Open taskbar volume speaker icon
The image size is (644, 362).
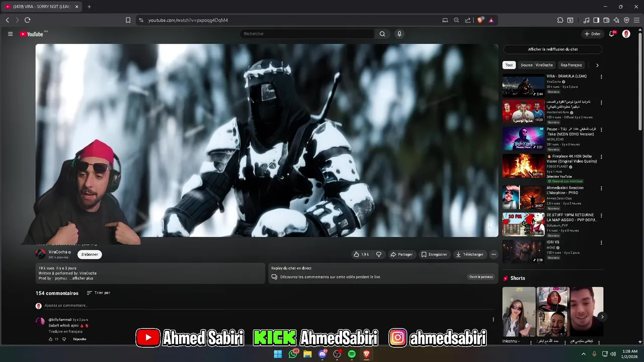coord(613,354)
